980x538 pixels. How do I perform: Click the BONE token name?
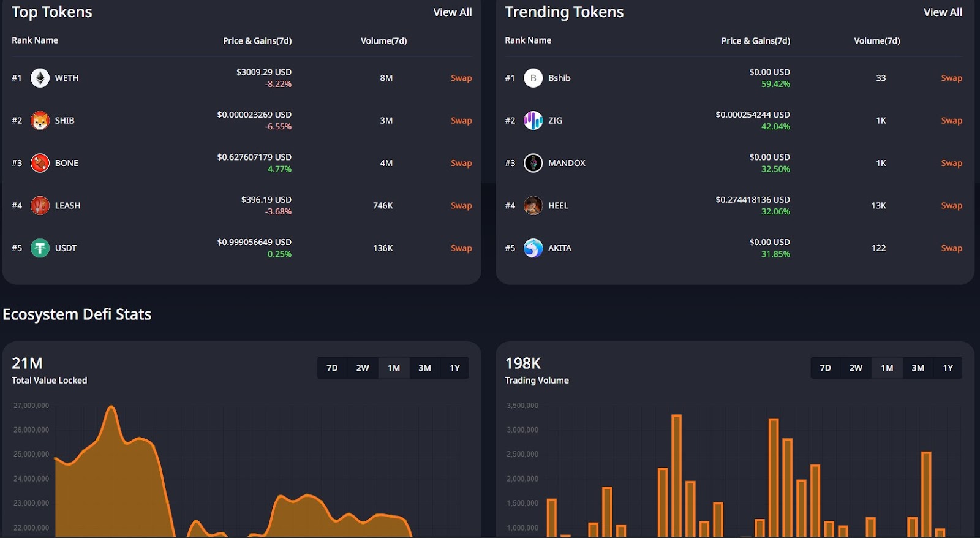[67, 163]
